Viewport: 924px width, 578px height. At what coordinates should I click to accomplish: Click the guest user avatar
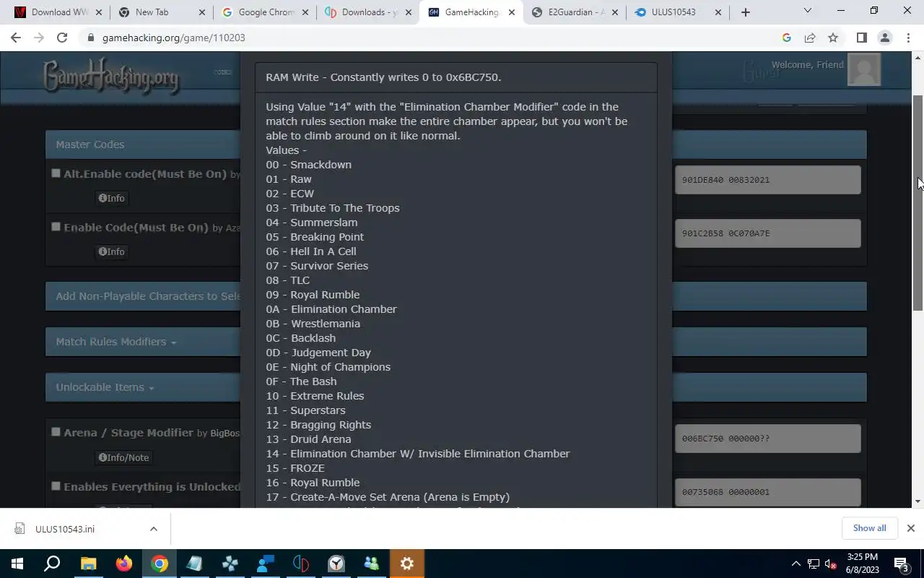864,69
